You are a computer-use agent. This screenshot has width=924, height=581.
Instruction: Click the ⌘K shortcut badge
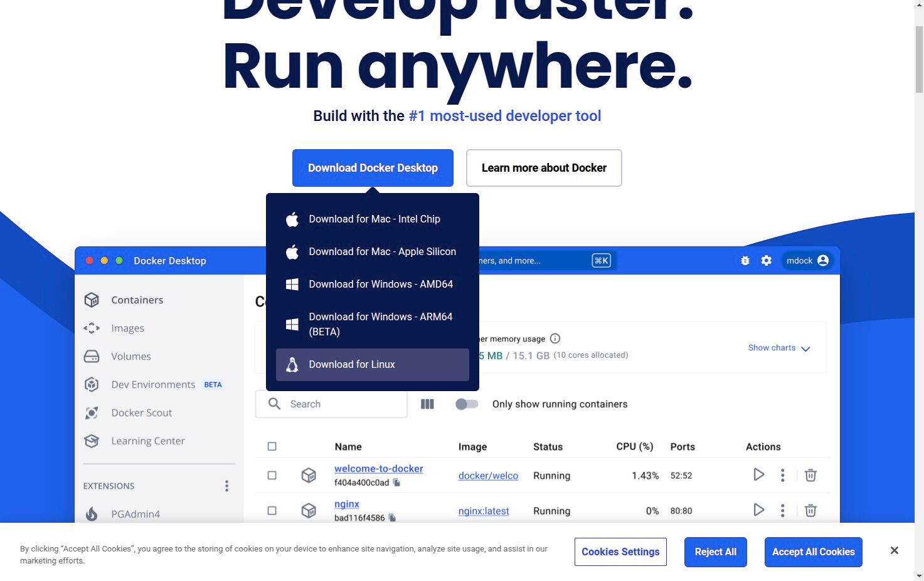coord(601,261)
